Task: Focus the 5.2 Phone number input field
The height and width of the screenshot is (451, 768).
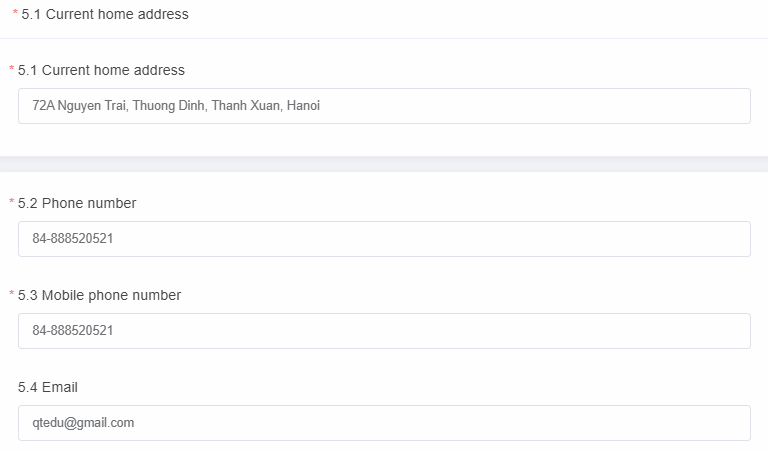Action: [384, 239]
